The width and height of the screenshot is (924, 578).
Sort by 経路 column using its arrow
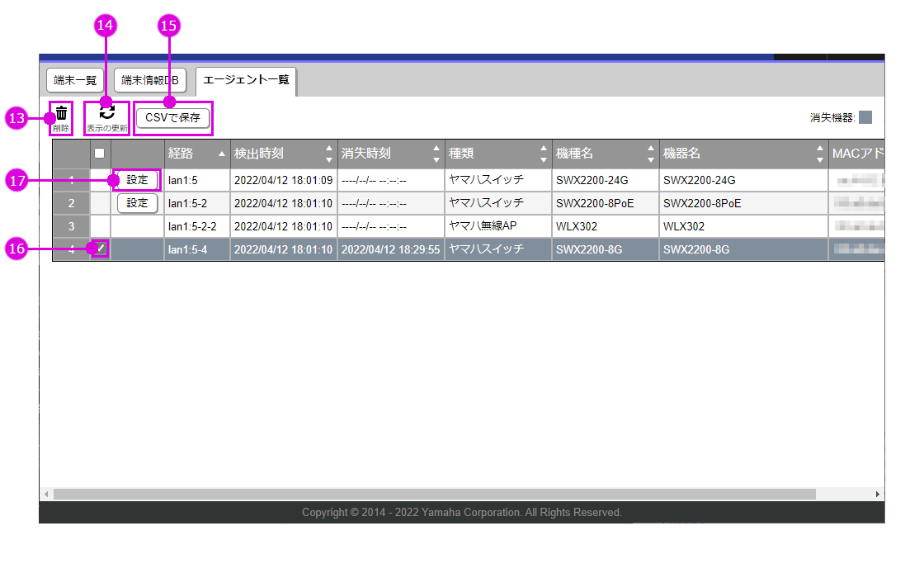click(x=221, y=154)
